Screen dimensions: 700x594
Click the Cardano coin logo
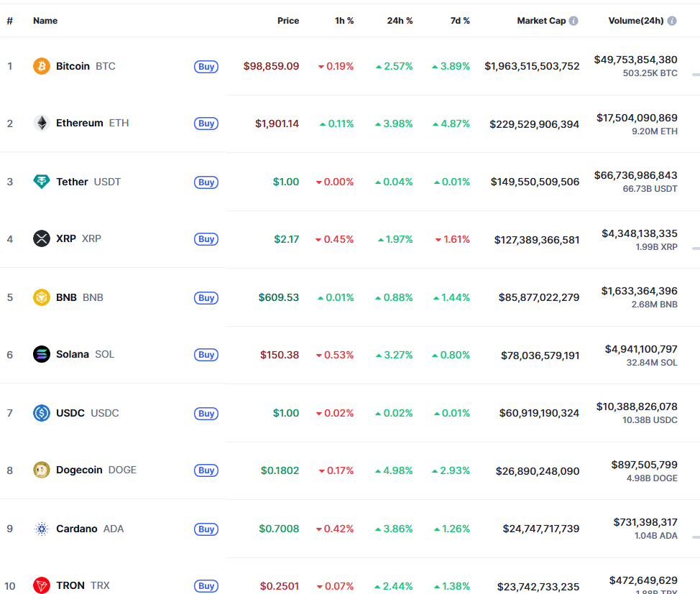(42, 529)
